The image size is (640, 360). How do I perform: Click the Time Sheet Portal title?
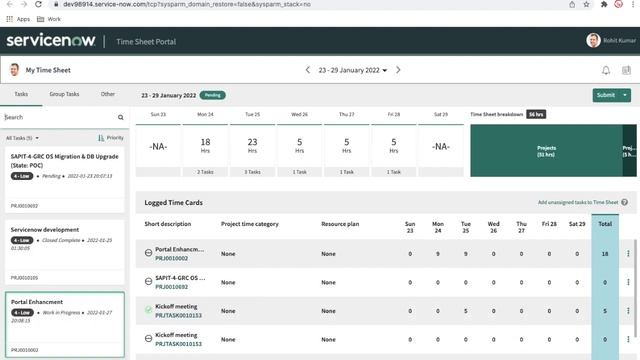coord(146,42)
